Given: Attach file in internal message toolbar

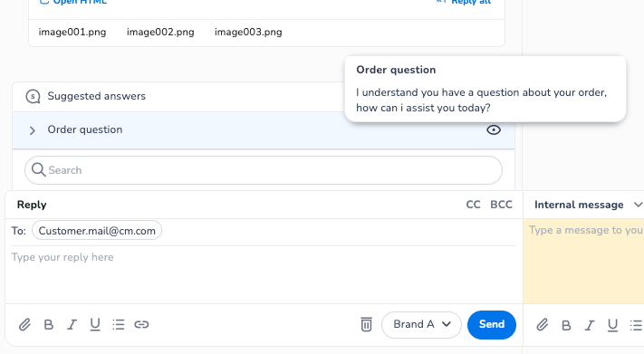Looking at the screenshot, I should pos(543,325).
